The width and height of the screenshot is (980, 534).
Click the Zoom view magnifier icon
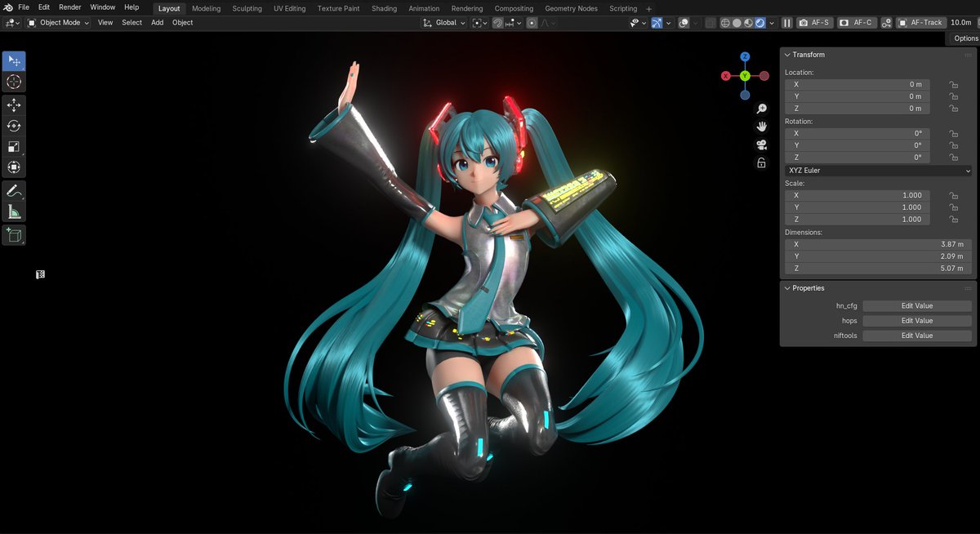[x=761, y=109]
